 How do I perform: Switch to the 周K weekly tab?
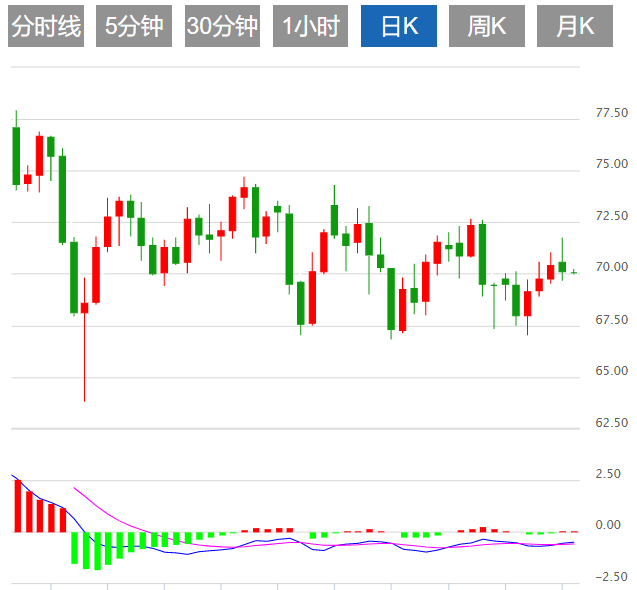[487, 26]
